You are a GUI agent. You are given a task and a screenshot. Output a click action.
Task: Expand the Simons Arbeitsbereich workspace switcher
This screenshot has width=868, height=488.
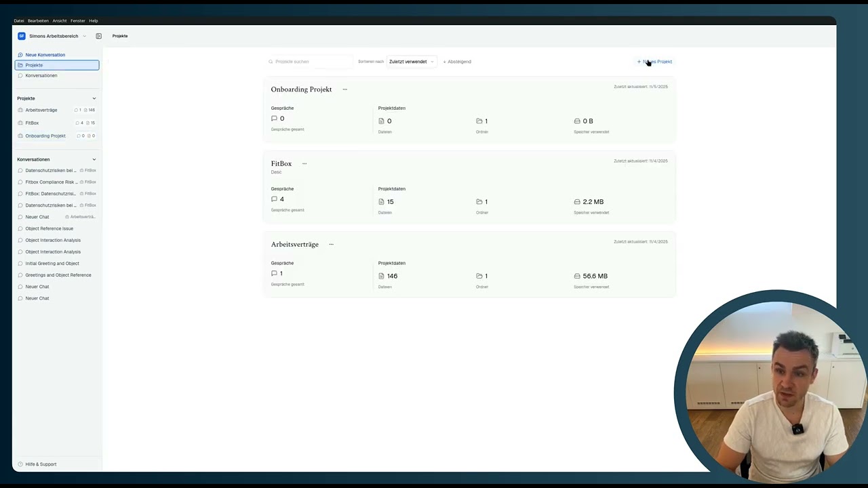pyautogui.click(x=84, y=36)
